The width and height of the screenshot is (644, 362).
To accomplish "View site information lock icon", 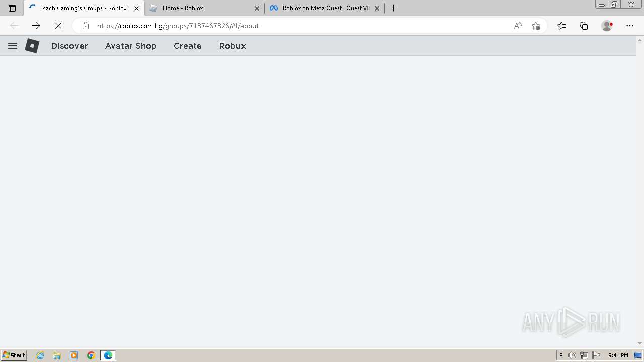I will point(86,26).
